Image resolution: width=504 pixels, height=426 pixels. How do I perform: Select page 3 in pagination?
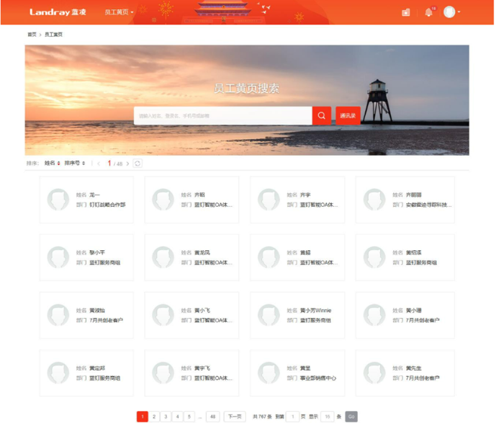click(x=166, y=417)
